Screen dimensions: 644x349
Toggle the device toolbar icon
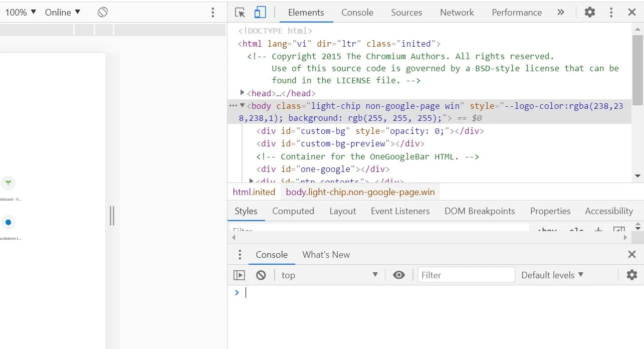260,13
